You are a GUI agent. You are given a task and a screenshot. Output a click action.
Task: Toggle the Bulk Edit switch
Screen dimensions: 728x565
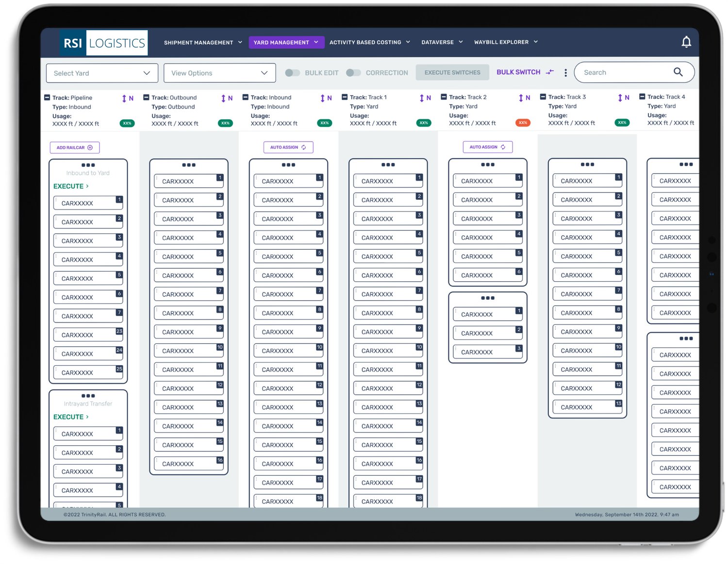(292, 73)
